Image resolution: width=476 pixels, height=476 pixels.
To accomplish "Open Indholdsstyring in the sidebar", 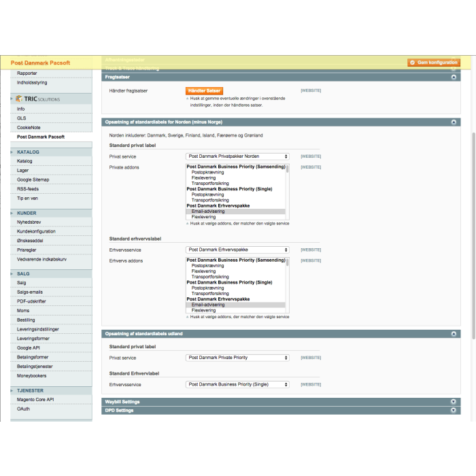I will (32, 82).
